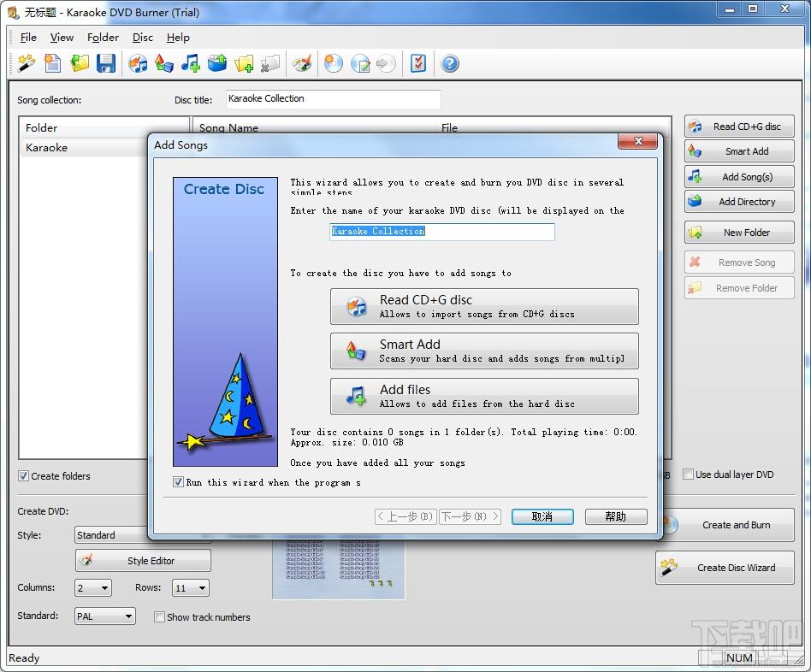The width and height of the screenshot is (811, 672).
Task: Expand the Rows dropdown
Action: 190,587
